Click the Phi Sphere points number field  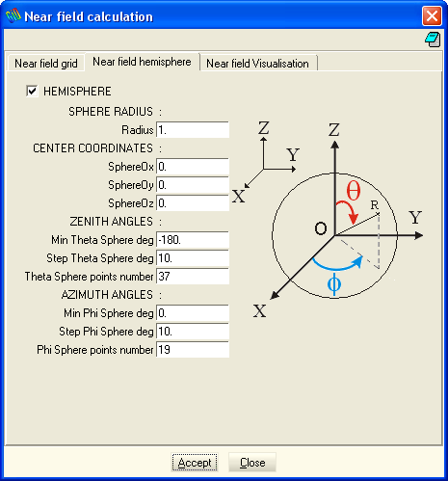coord(193,350)
